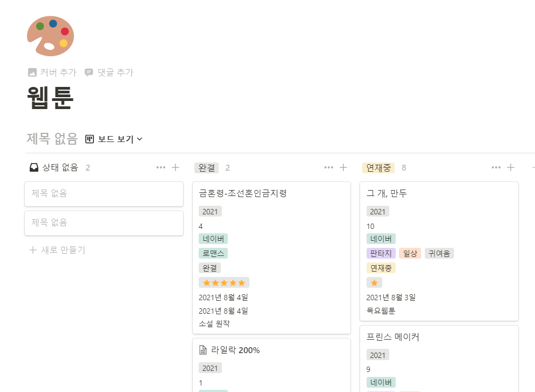Add a card to 상태 없음 column
The height and width of the screenshot is (392, 535).
click(175, 167)
